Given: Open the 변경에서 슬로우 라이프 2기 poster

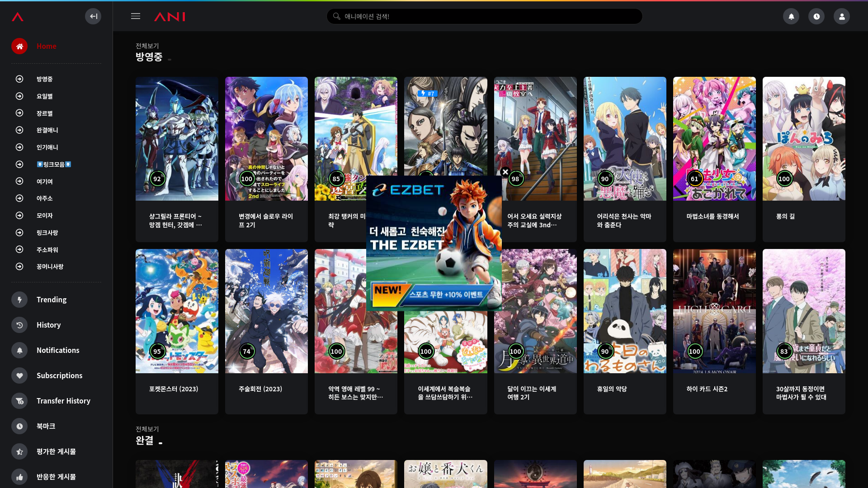Looking at the screenshot, I should click(x=266, y=139).
